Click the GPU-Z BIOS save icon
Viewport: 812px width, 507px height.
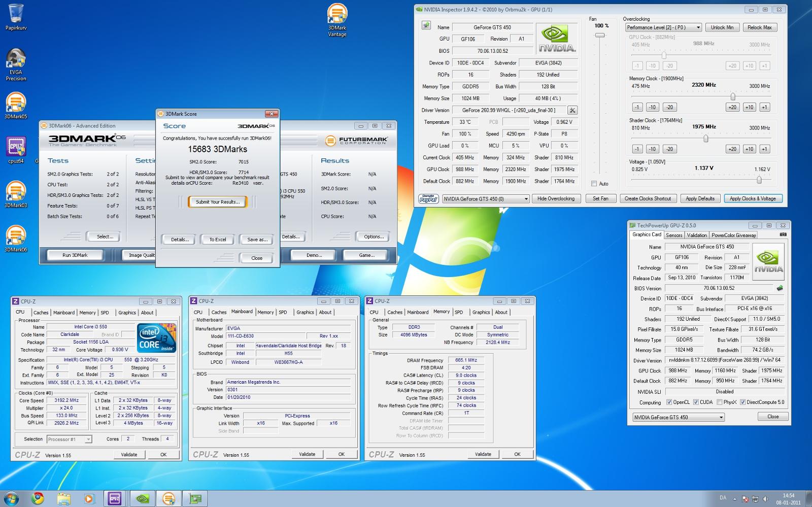click(780, 288)
